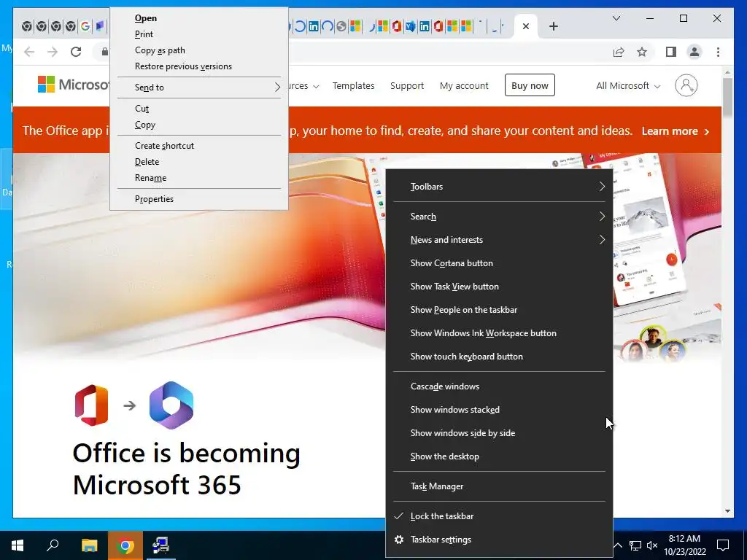Click the network status tray icon

tap(635, 545)
